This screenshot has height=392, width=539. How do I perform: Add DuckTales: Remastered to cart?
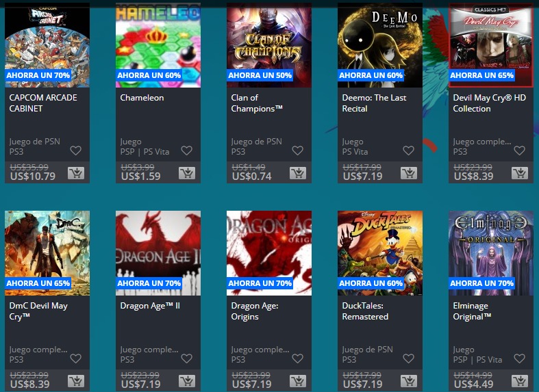pos(409,381)
